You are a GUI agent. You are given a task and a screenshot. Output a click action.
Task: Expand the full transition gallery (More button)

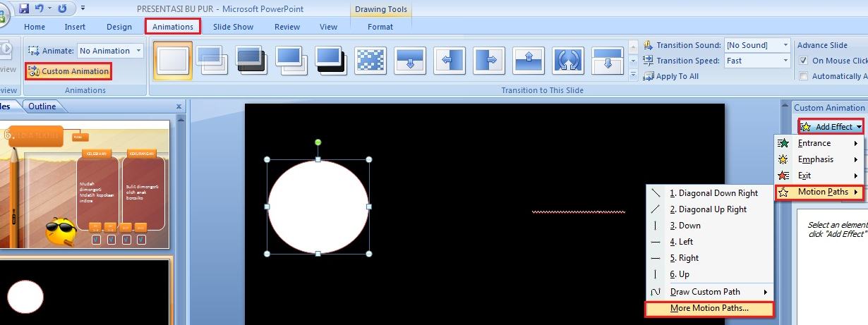[x=633, y=75]
